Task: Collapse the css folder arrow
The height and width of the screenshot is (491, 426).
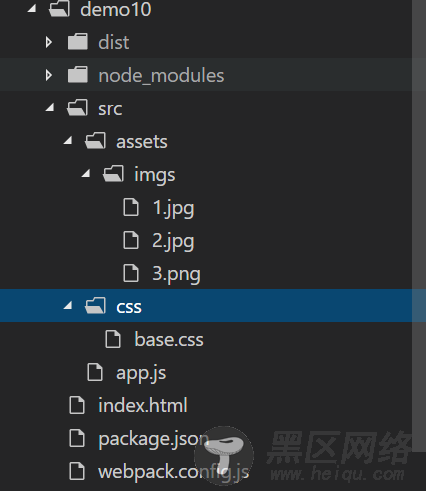Action: pos(68,306)
